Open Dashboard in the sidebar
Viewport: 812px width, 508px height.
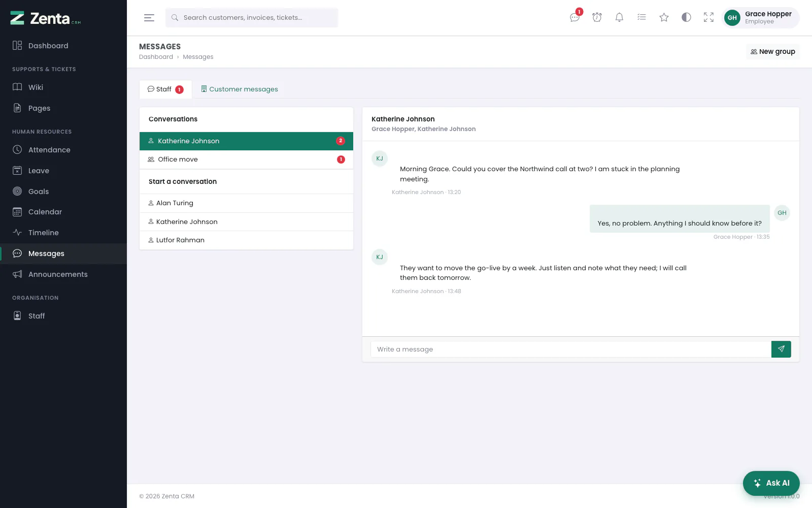point(63,46)
